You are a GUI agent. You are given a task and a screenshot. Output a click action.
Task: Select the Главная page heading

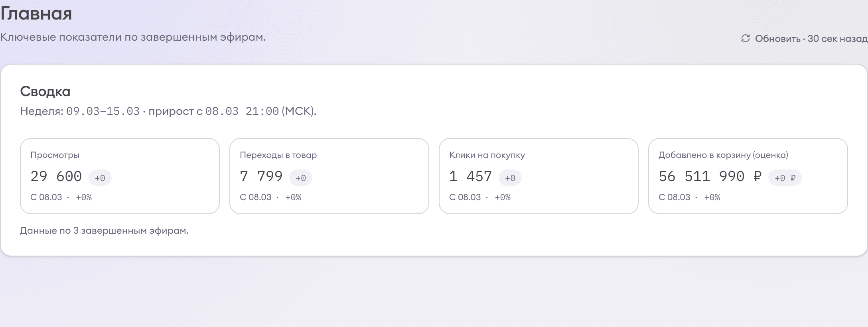coord(36,14)
